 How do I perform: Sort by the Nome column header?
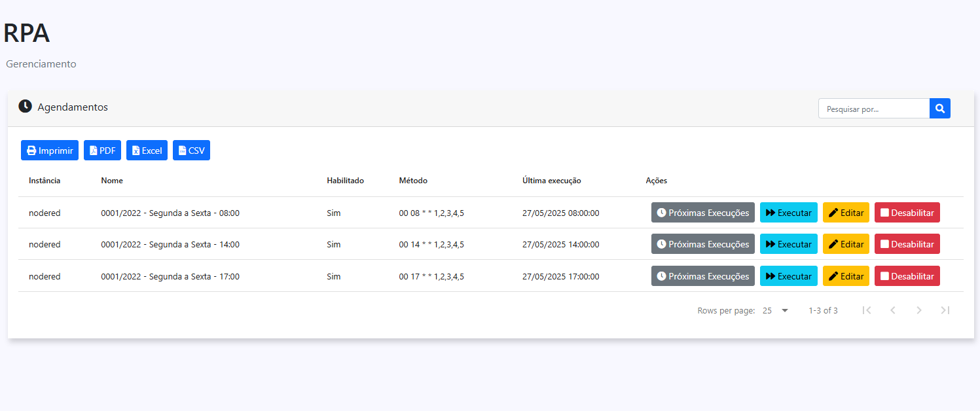click(x=112, y=181)
